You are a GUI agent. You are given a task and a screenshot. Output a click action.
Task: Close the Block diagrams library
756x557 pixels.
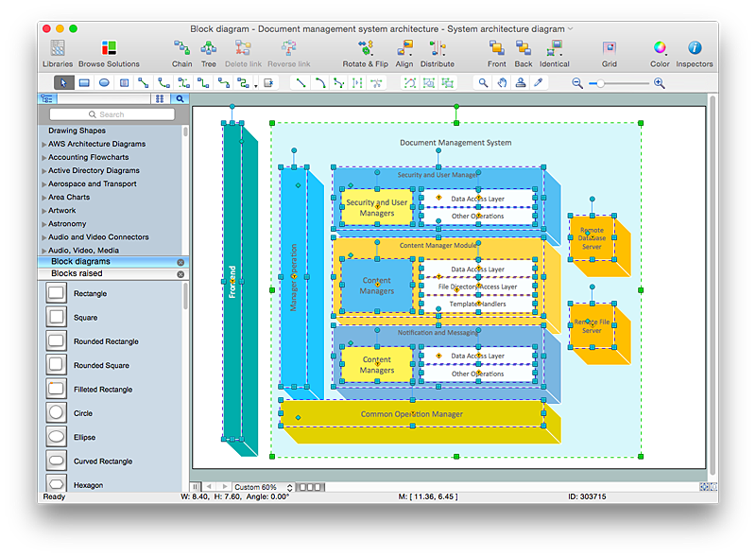coord(180,262)
